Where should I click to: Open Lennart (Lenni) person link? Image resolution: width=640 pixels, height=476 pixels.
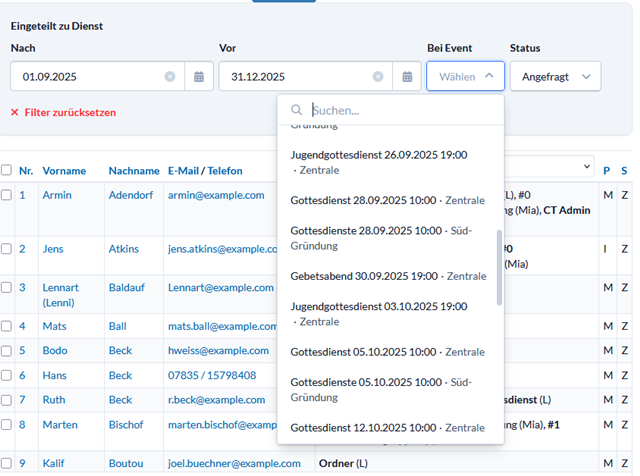pos(60,295)
